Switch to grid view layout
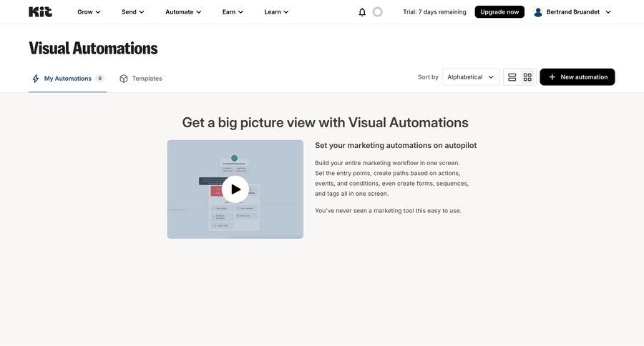 527,77
